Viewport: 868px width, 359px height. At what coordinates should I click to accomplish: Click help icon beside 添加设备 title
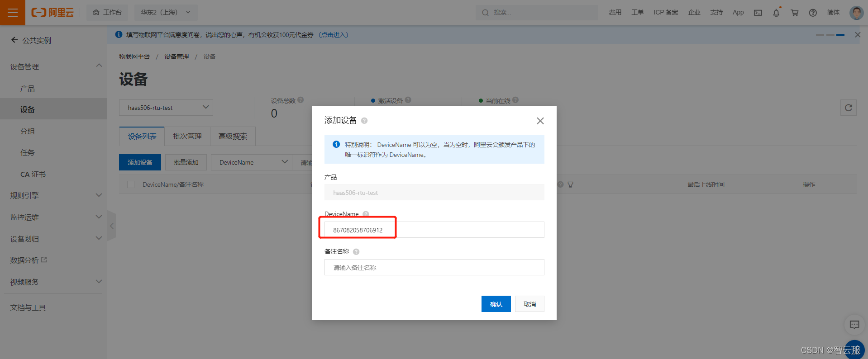pyautogui.click(x=364, y=121)
